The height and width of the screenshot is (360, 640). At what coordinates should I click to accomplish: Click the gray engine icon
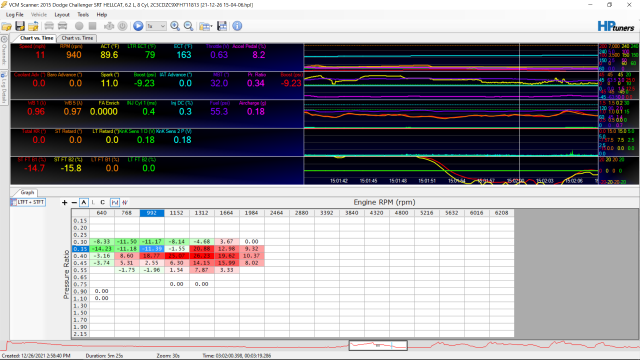pyautogui.click(x=109, y=26)
